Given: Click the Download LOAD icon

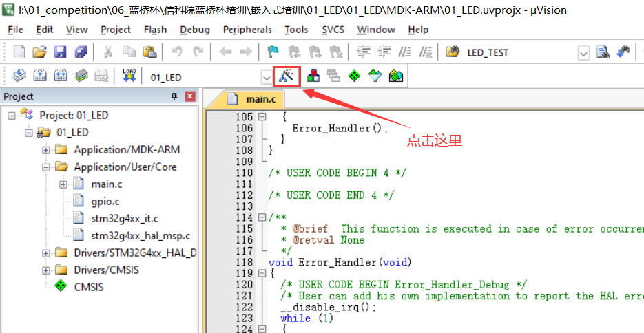Looking at the screenshot, I should (129, 76).
